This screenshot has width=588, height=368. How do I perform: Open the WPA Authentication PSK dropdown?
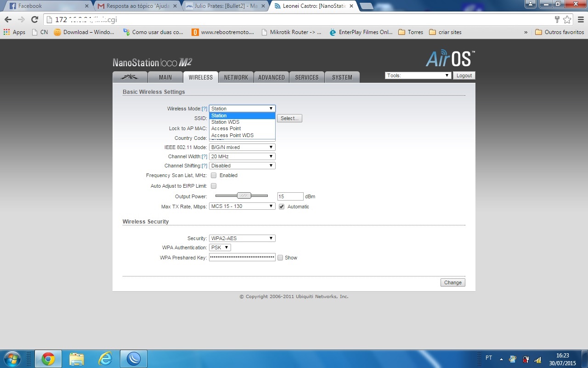point(220,247)
